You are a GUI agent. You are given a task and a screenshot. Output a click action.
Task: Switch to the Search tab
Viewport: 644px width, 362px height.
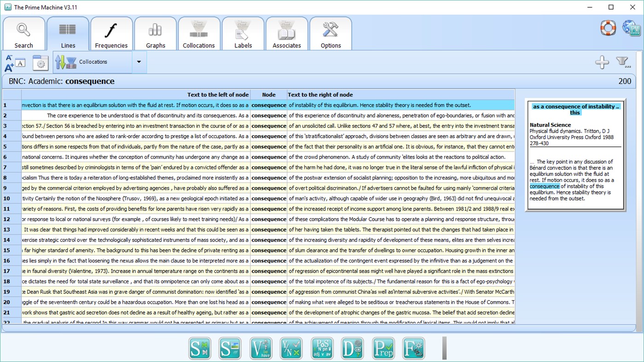[23, 34]
